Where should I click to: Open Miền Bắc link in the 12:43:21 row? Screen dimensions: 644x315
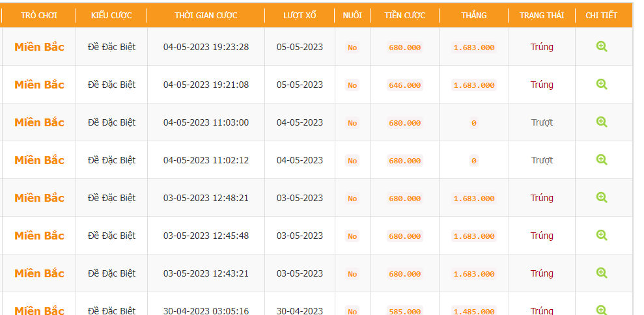coord(40,273)
